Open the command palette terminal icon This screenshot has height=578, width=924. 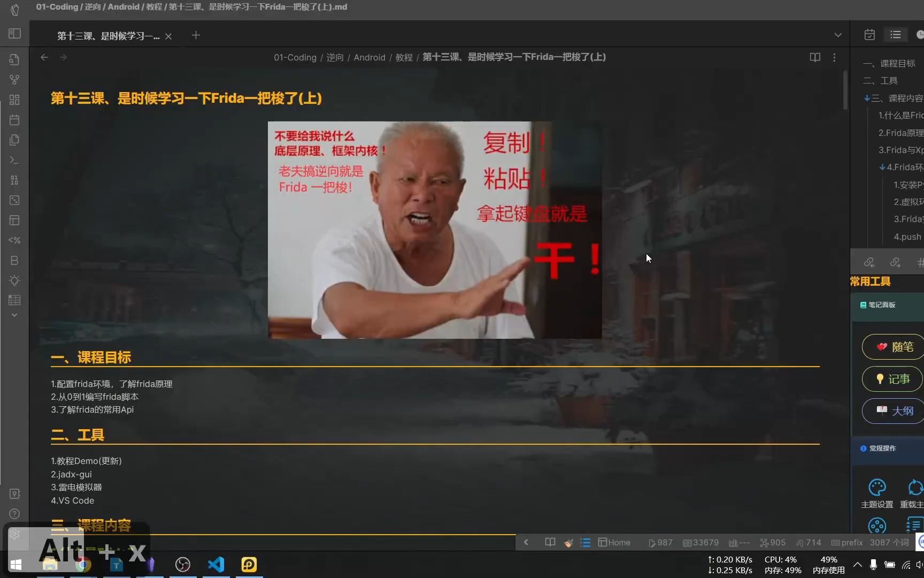tap(14, 160)
